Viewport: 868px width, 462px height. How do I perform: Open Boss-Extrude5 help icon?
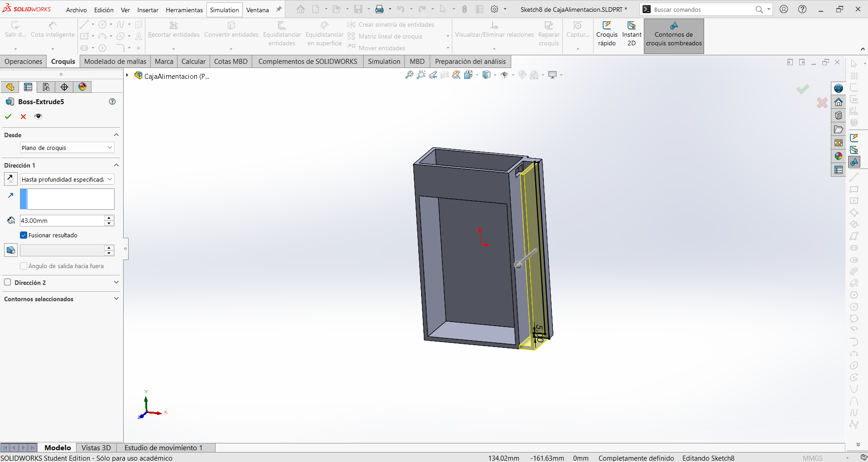click(112, 101)
